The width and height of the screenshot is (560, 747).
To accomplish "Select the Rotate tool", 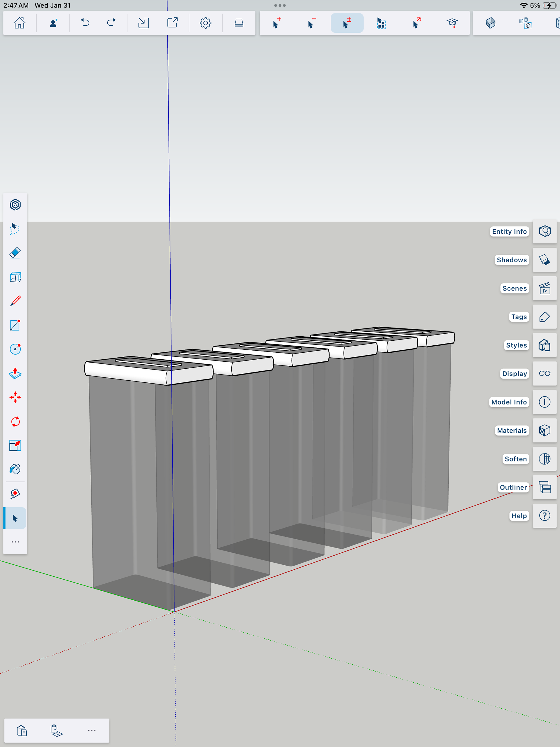I will click(x=15, y=421).
